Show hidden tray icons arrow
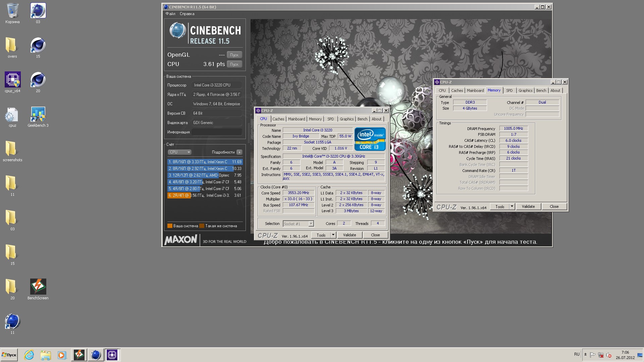The height and width of the screenshot is (362, 644). point(585,355)
